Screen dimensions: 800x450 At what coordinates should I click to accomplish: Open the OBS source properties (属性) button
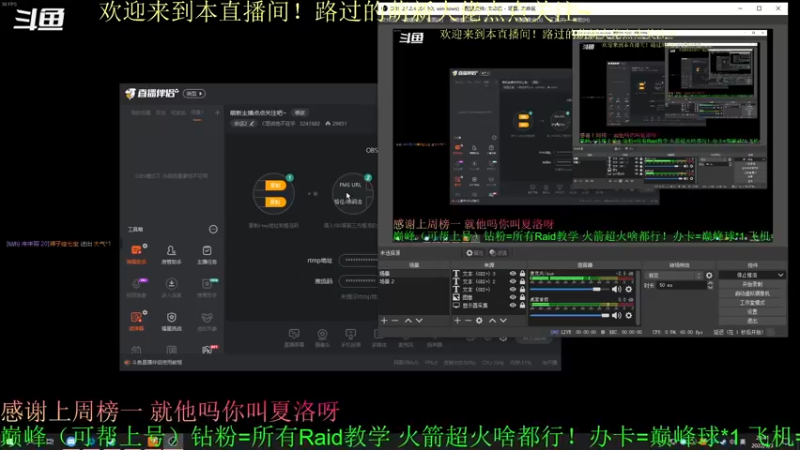click(x=474, y=253)
